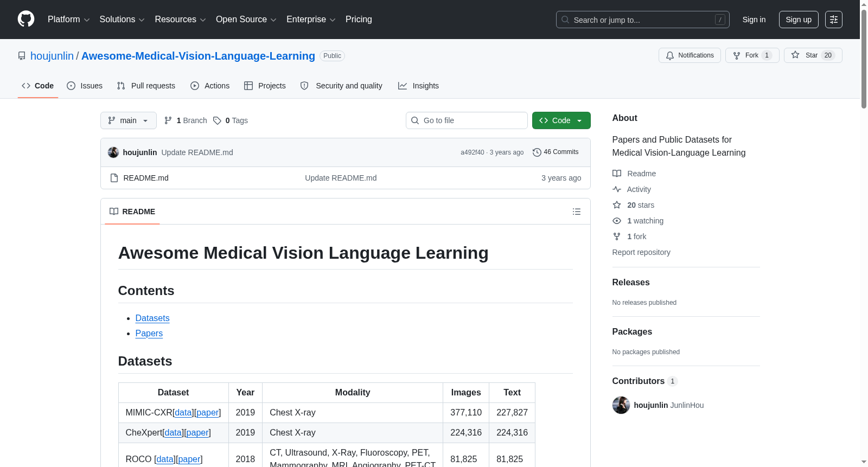Open the main branch selector dropdown
Screen dimensions: 868x467
[x=129, y=120]
